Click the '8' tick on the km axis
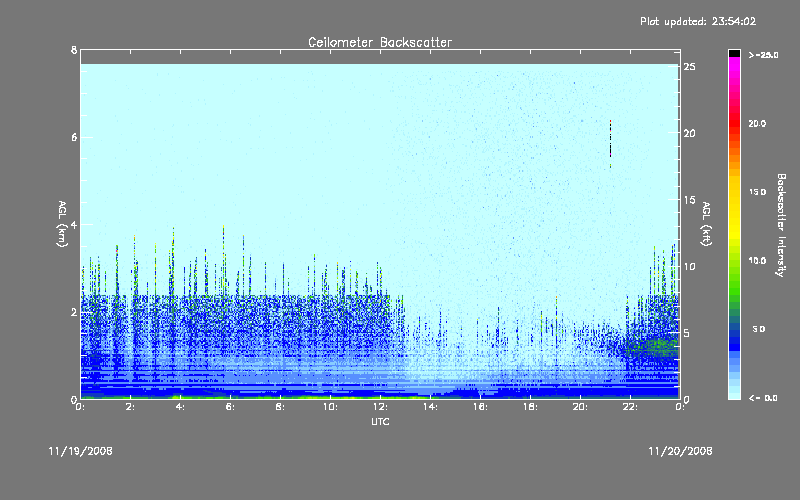Screen dimensions: 800x500 (74, 50)
